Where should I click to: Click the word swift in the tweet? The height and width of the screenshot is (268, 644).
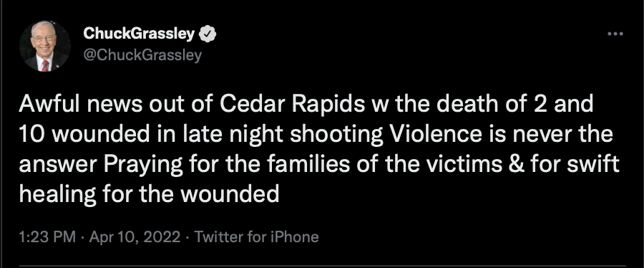point(594,164)
